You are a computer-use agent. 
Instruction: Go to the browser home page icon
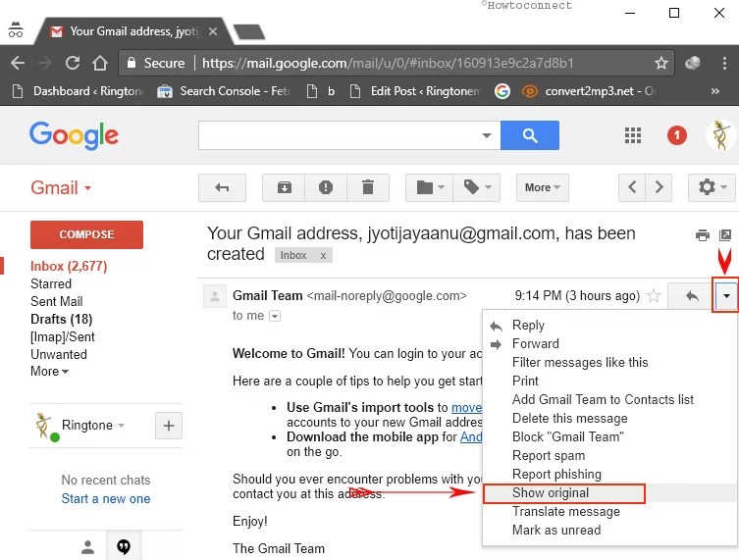tap(99, 63)
